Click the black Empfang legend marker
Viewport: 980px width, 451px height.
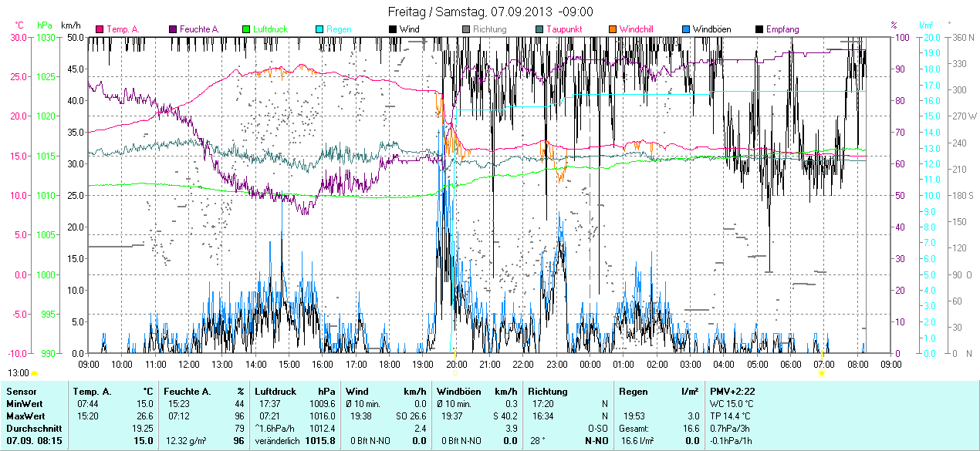(x=760, y=29)
